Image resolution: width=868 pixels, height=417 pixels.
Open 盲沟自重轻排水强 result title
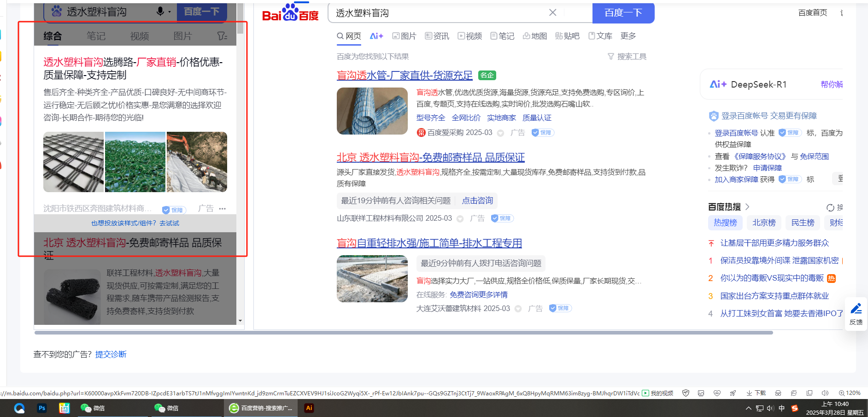pyautogui.click(x=429, y=243)
